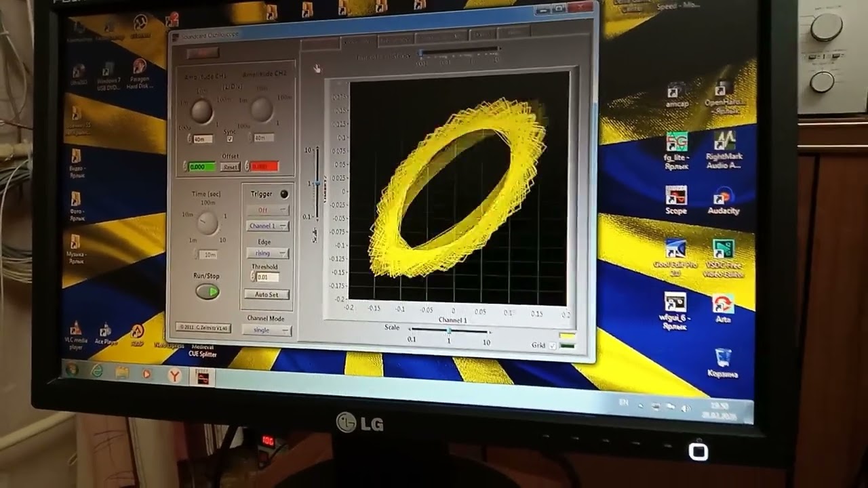Click the Amplitude CH1 rotary knob
Viewport: 868px width, 488px height.
pyautogui.click(x=201, y=111)
